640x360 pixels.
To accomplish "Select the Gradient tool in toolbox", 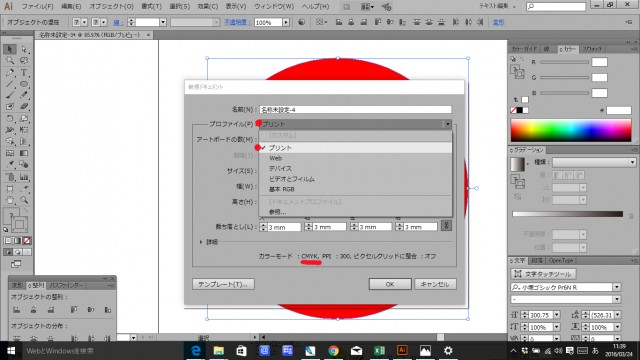I will [24, 153].
